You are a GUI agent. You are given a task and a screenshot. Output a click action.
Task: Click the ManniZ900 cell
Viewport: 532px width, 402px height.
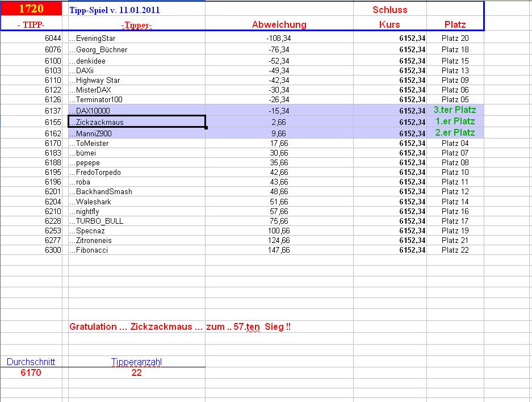tap(137, 133)
